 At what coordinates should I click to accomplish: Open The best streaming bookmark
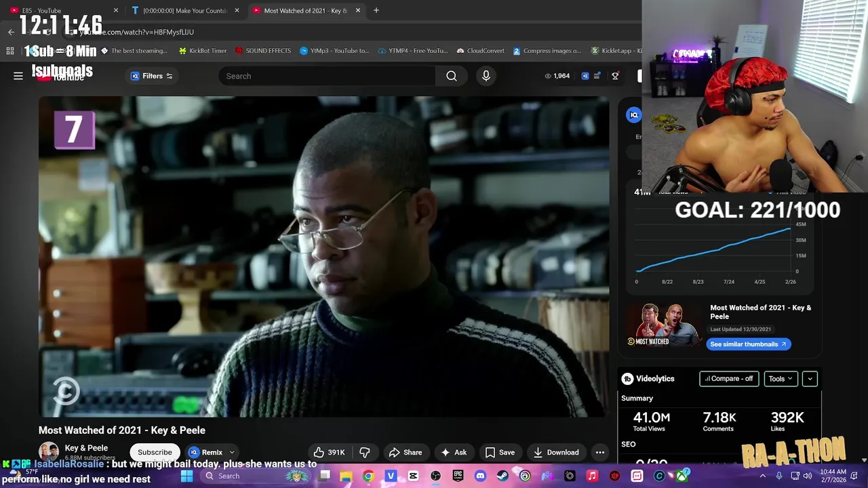134,51
